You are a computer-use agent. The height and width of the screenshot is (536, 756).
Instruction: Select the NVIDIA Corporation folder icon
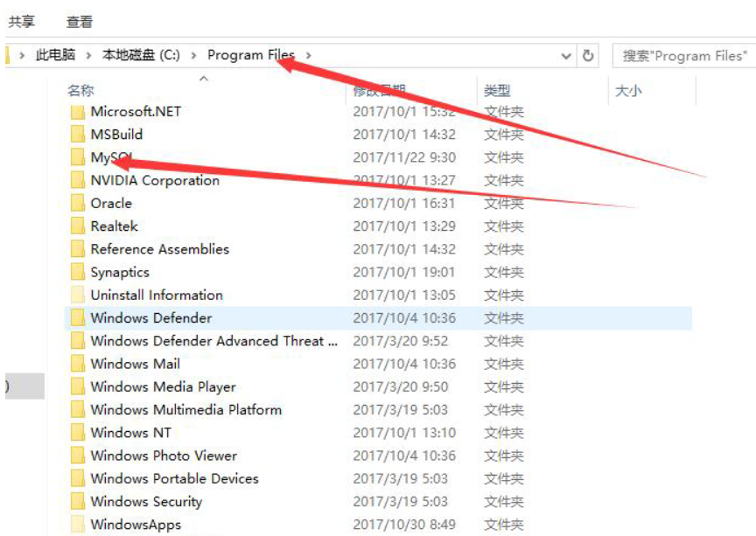click(x=78, y=180)
